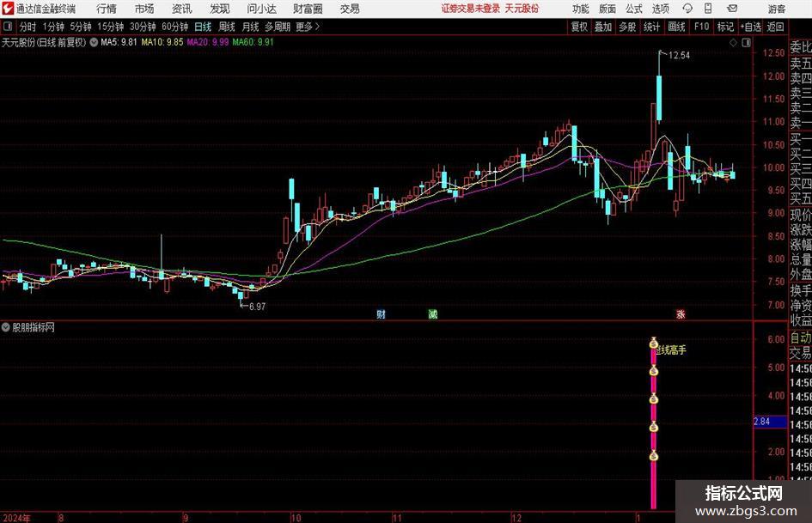Click the MA10: 9.85 label
The image size is (812, 523).
click(x=162, y=42)
